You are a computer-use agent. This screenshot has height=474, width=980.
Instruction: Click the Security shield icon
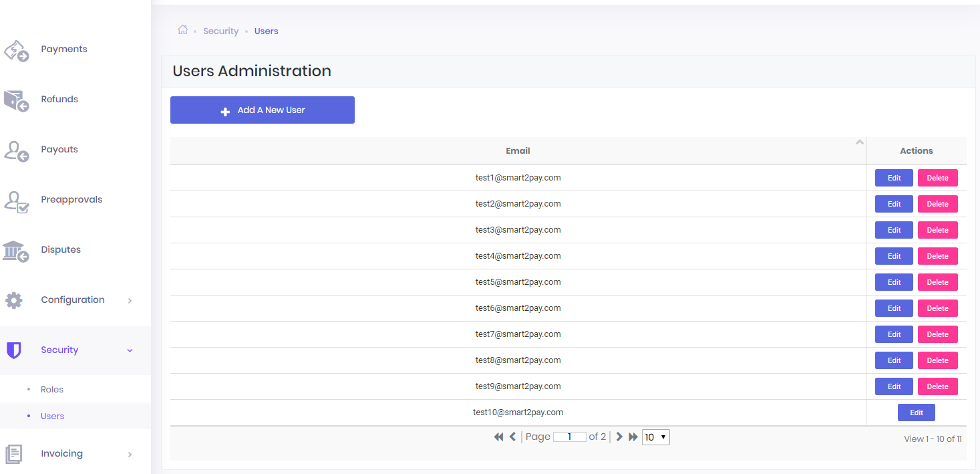[x=13, y=350]
